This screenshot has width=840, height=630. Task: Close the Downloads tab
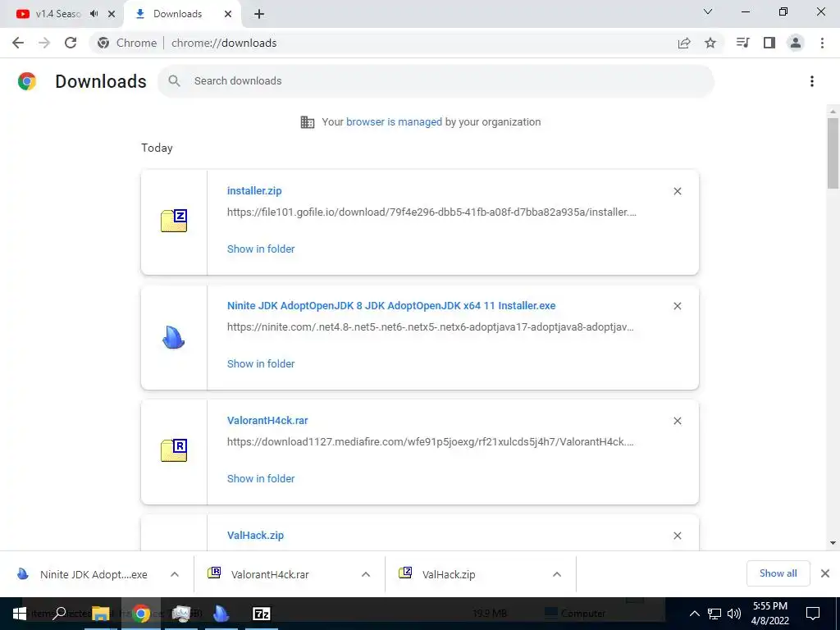pos(228,14)
